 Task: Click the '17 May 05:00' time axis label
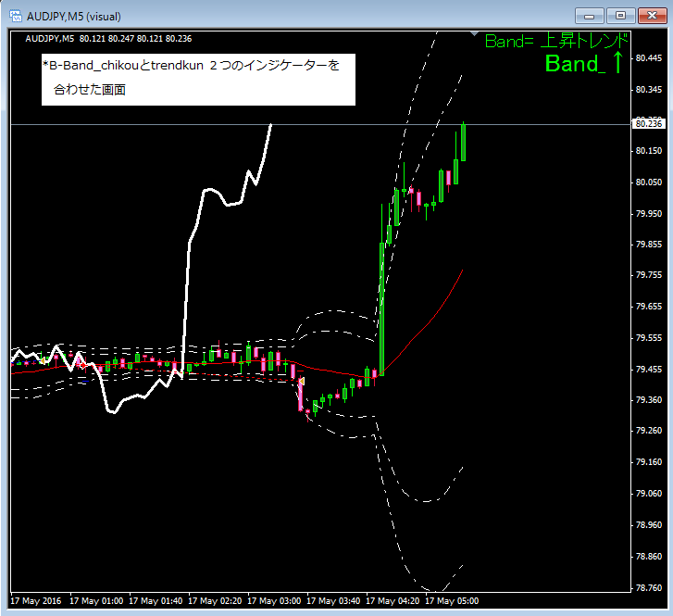(452, 601)
